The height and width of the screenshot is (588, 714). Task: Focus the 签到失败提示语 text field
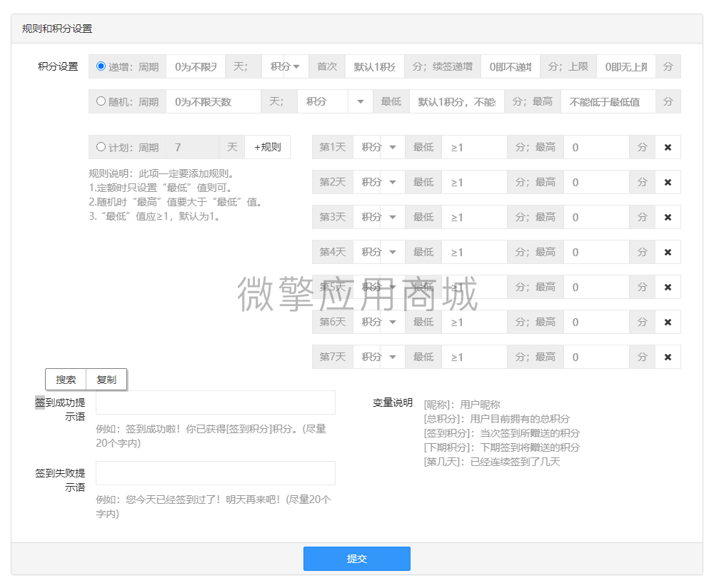pos(216,473)
